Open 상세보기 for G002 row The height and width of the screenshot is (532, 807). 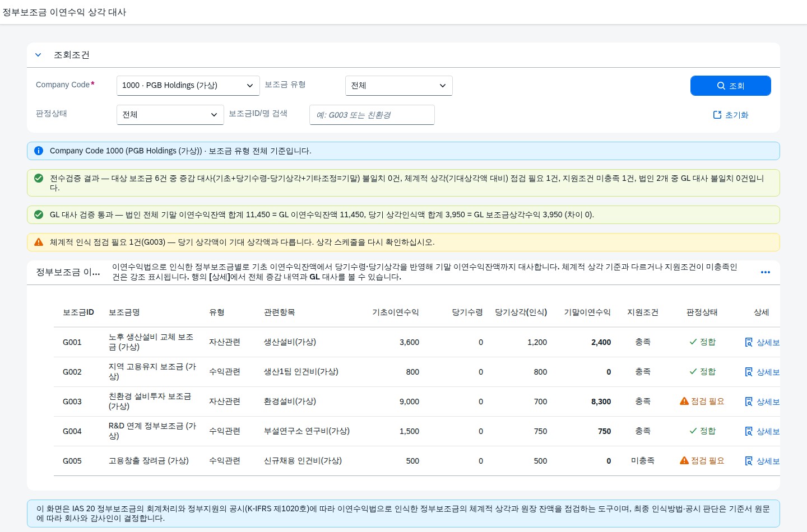tap(762, 372)
